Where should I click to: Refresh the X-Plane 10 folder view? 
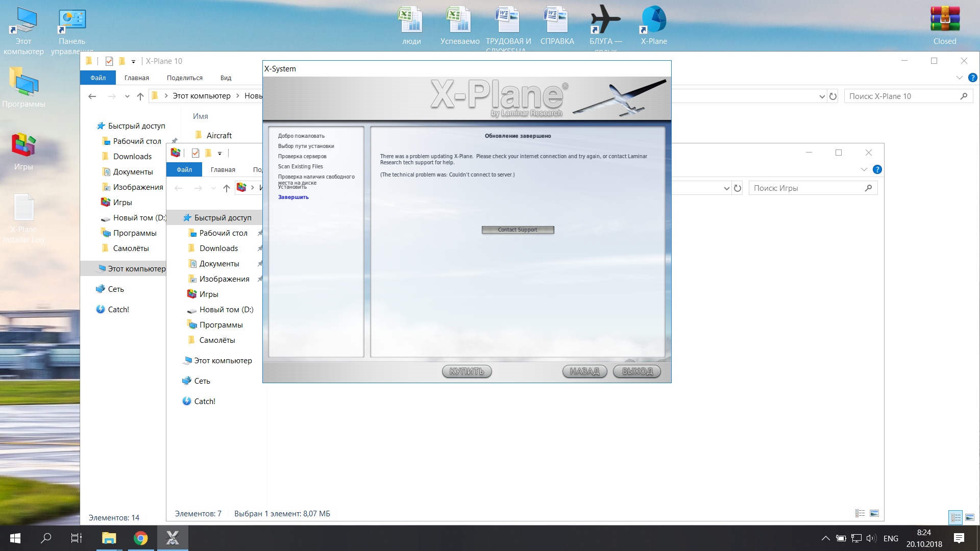(x=833, y=96)
